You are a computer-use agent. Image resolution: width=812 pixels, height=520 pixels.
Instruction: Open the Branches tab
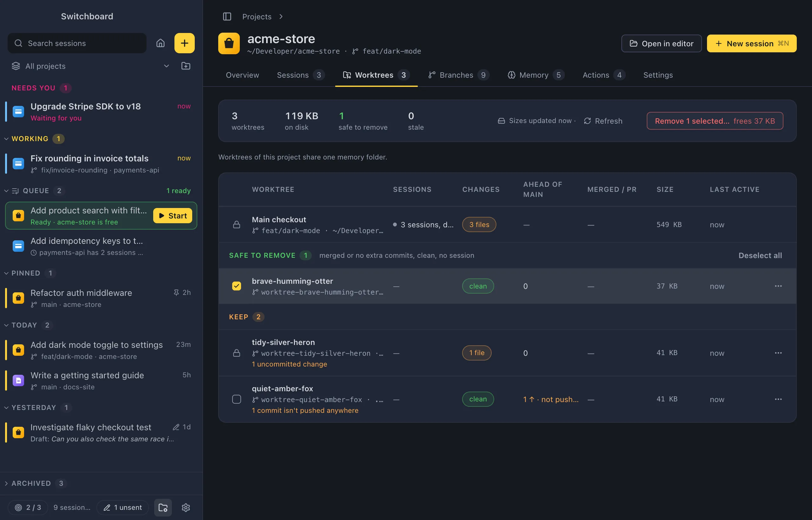pyautogui.click(x=458, y=75)
